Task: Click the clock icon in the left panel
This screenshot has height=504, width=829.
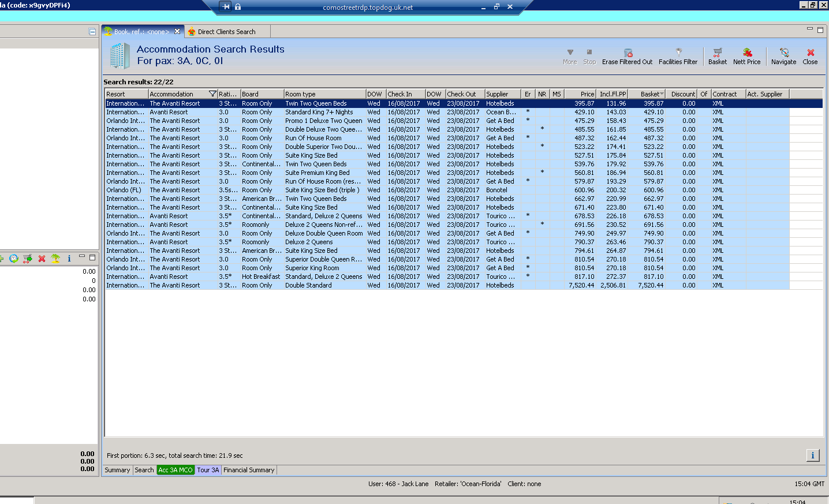Action: [x=14, y=259]
